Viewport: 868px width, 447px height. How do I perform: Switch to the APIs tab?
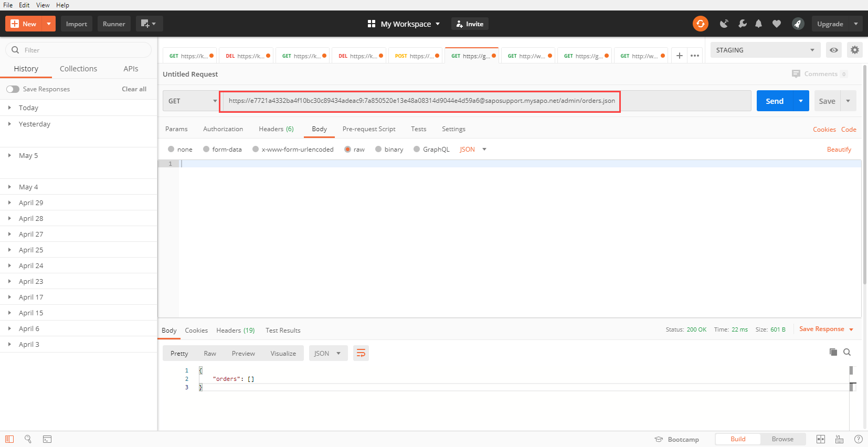pyautogui.click(x=131, y=69)
